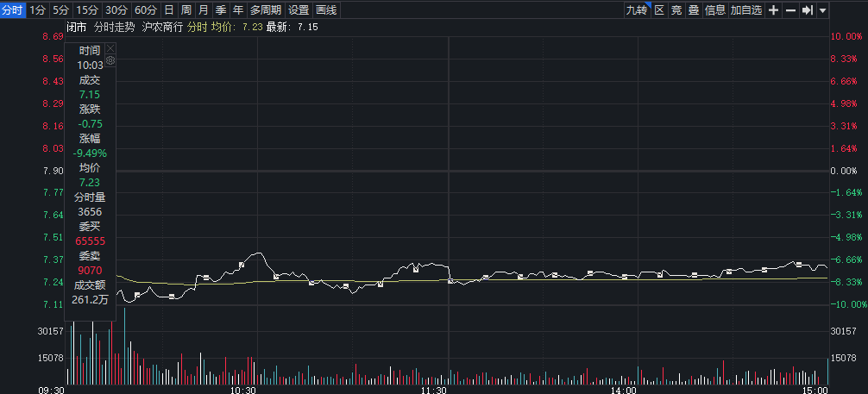Click the -9.49% change value
The height and width of the screenshot is (394, 868).
(x=90, y=153)
